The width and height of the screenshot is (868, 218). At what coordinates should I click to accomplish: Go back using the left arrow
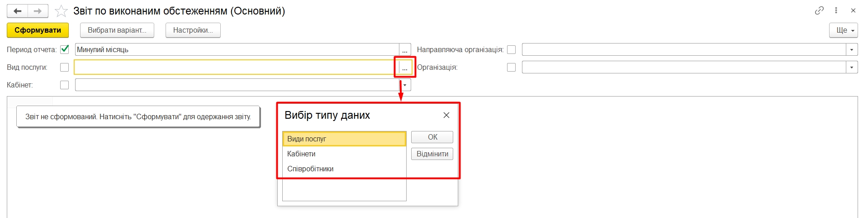pos(18,11)
